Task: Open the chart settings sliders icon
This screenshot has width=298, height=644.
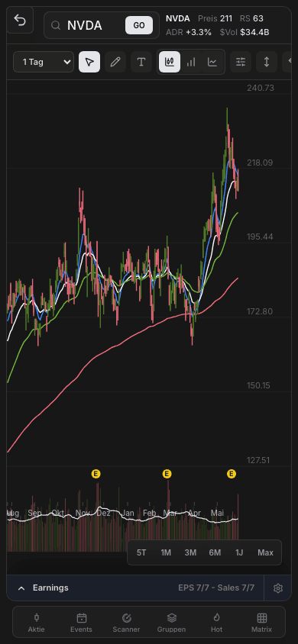Action: pos(241,62)
